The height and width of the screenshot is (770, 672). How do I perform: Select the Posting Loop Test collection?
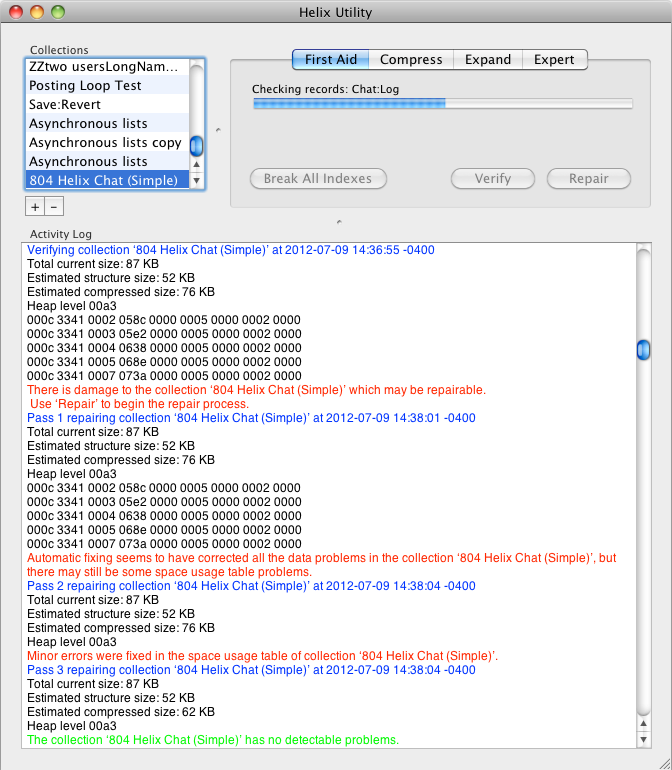[85, 86]
